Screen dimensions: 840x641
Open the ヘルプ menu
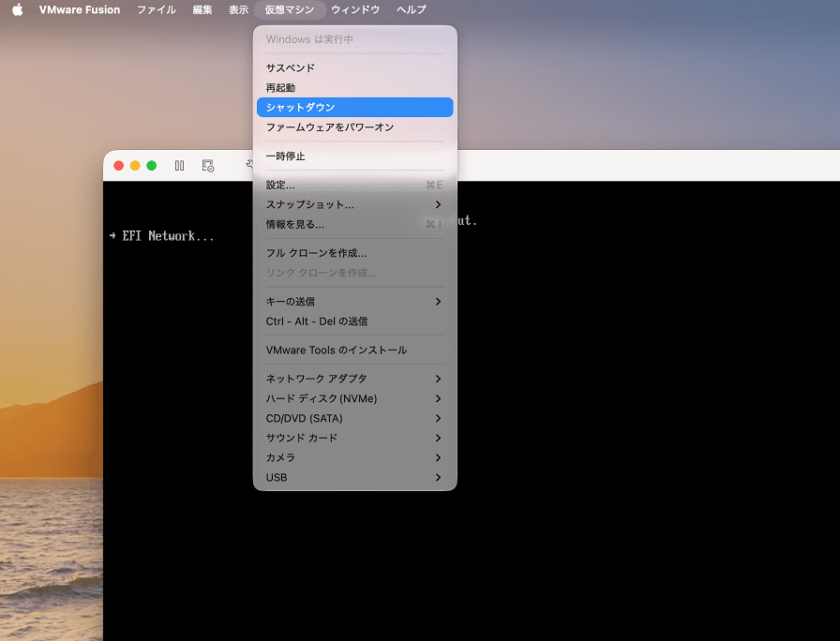pyautogui.click(x=411, y=9)
